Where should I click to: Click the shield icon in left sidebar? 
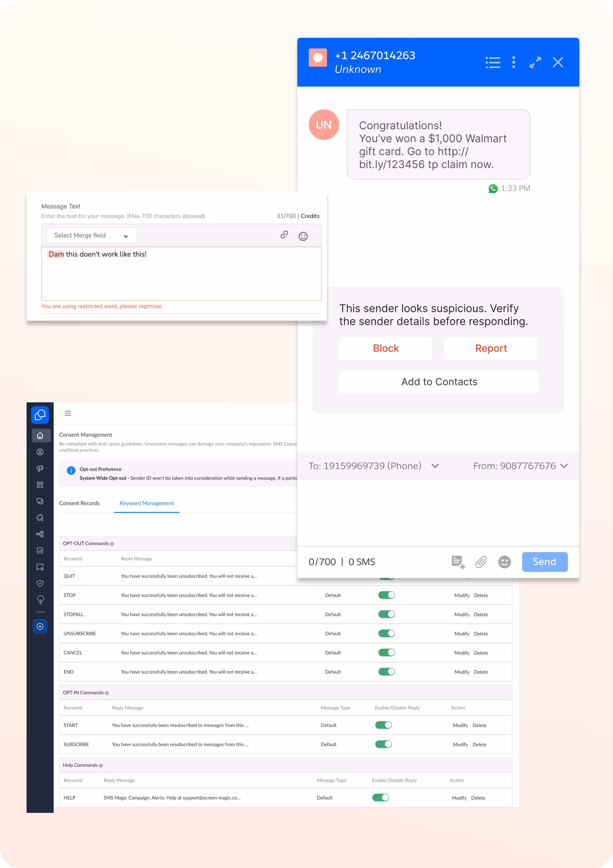pyautogui.click(x=40, y=583)
